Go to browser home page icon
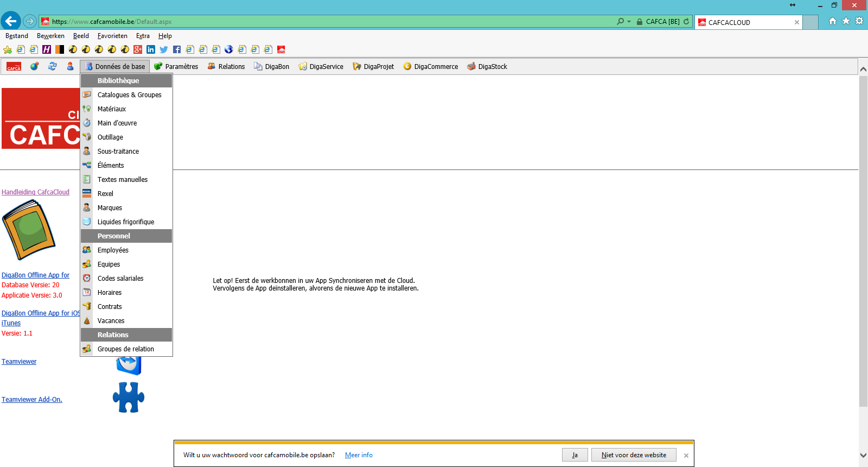The width and height of the screenshot is (868, 467). click(x=833, y=21)
